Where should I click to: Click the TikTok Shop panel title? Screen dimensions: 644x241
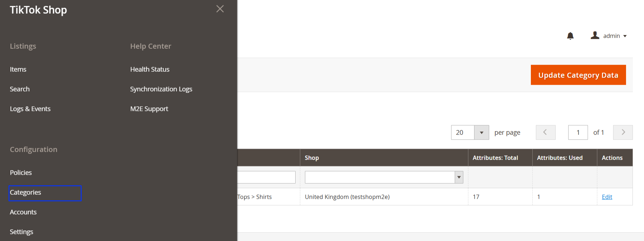point(38,10)
